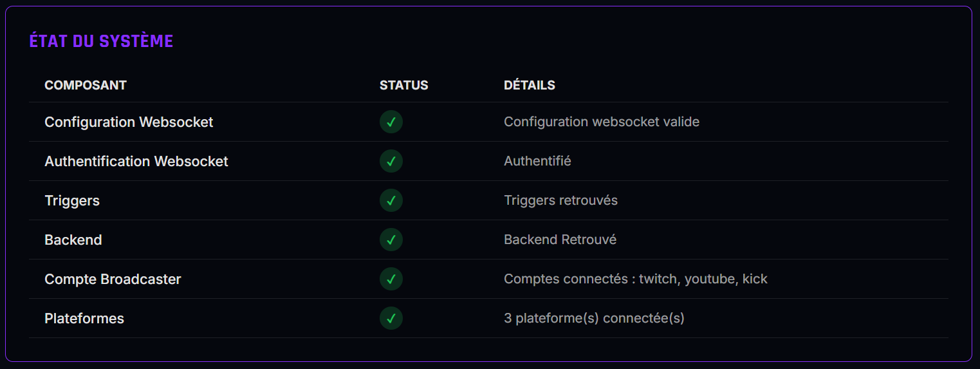Click the COMPOSANT column header
The image size is (980, 369).
click(x=86, y=85)
